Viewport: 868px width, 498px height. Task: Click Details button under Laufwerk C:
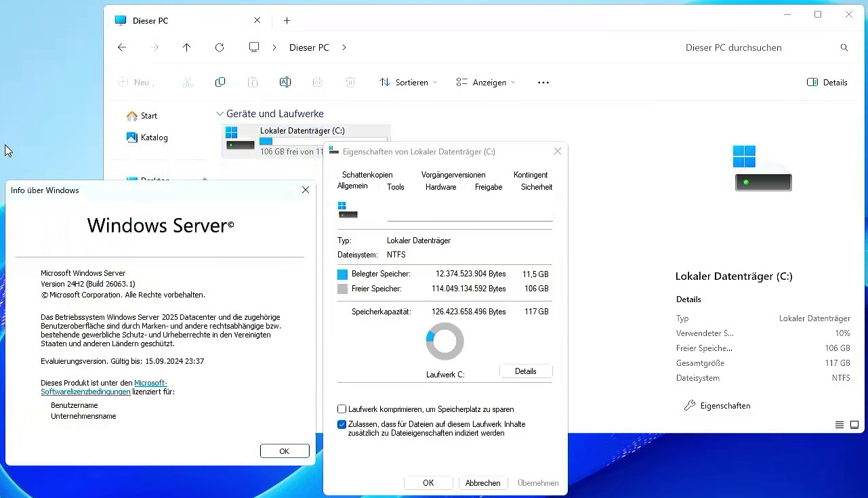click(x=526, y=371)
